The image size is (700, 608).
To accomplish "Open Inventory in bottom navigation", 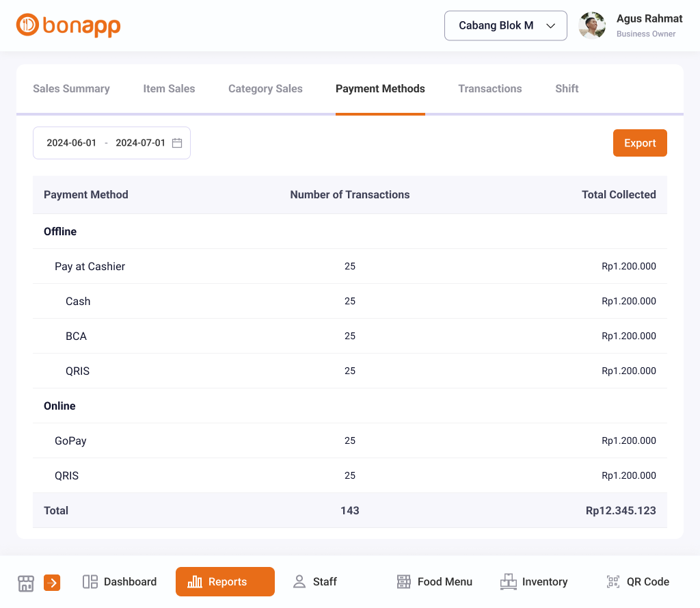I will 534,581.
